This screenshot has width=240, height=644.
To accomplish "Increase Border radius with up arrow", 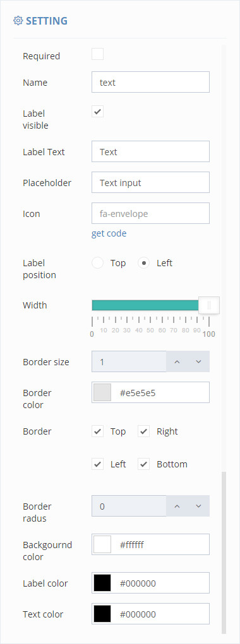I will tap(177, 506).
